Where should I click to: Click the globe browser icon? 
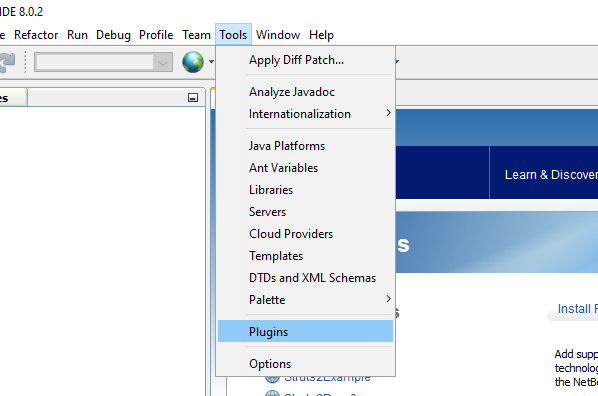(x=193, y=62)
